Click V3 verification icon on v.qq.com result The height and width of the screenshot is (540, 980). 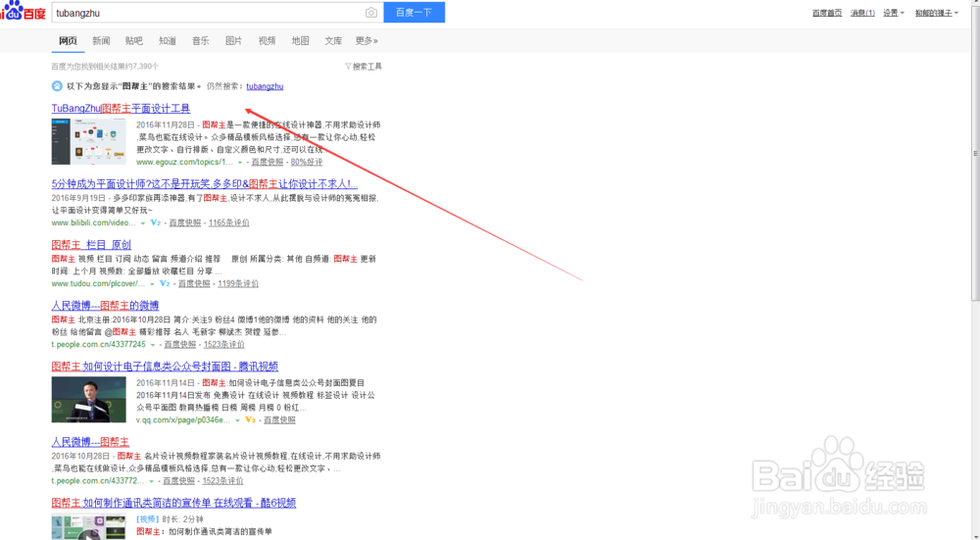[251, 420]
